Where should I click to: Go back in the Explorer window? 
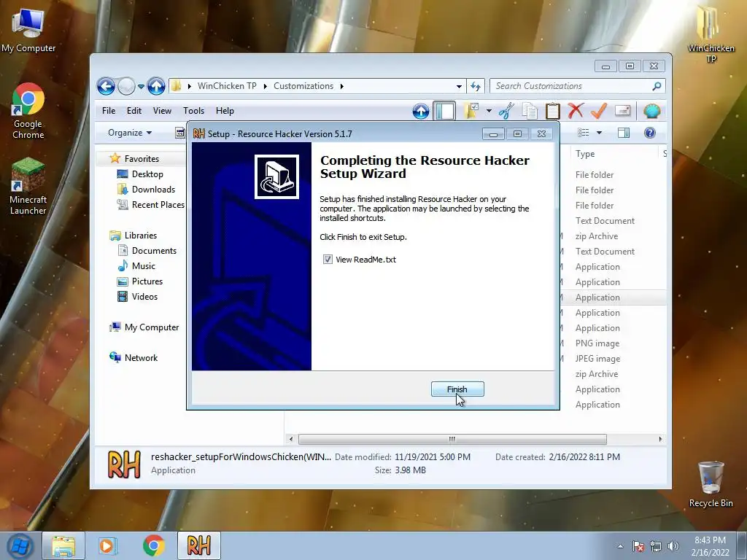(x=106, y=86)
